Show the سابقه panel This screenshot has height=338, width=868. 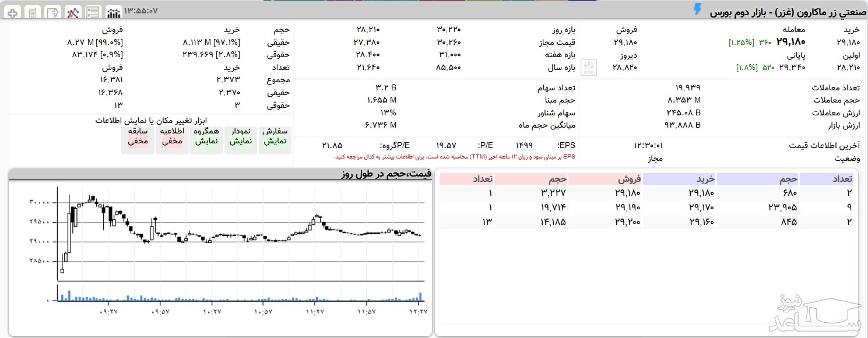click(138, 137)
